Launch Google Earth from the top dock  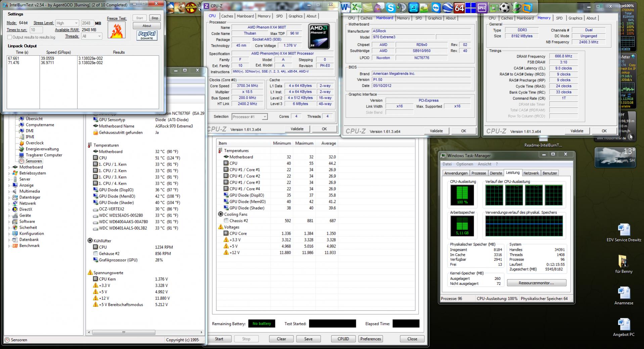[448, 7]
